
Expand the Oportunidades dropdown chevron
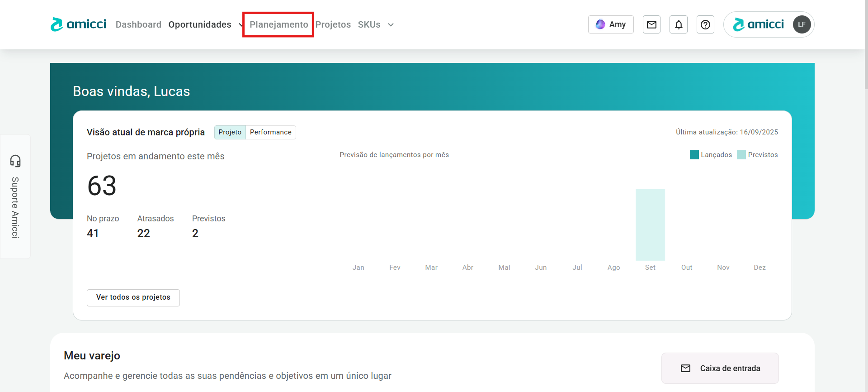coord(240,25)
